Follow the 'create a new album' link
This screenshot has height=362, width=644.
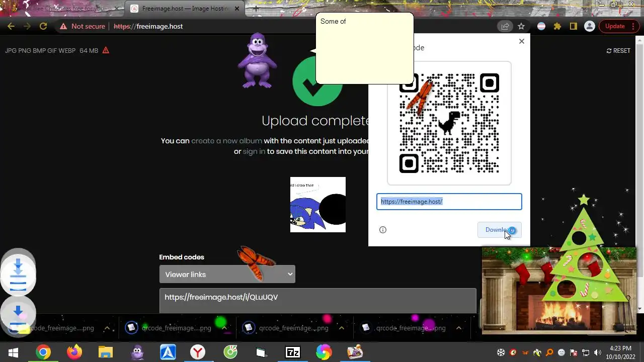point(226,141)
